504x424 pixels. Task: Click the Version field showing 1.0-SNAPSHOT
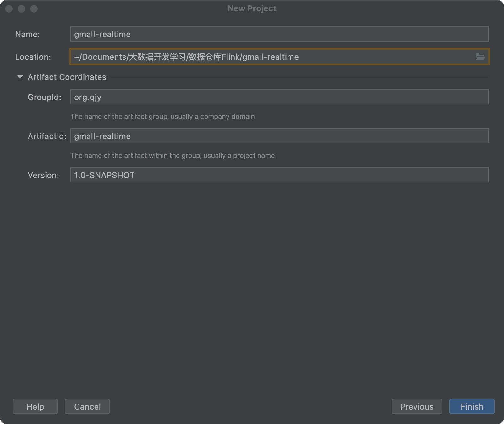(279, 175)
